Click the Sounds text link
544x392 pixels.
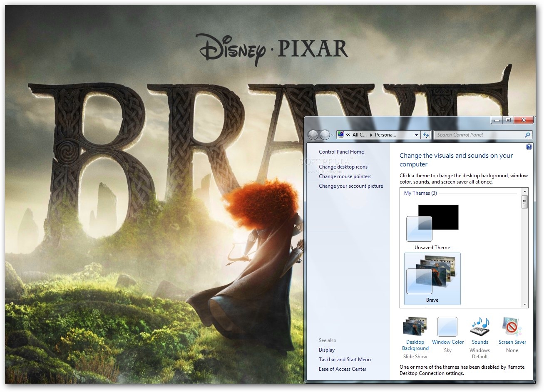[x=480, y=342]
